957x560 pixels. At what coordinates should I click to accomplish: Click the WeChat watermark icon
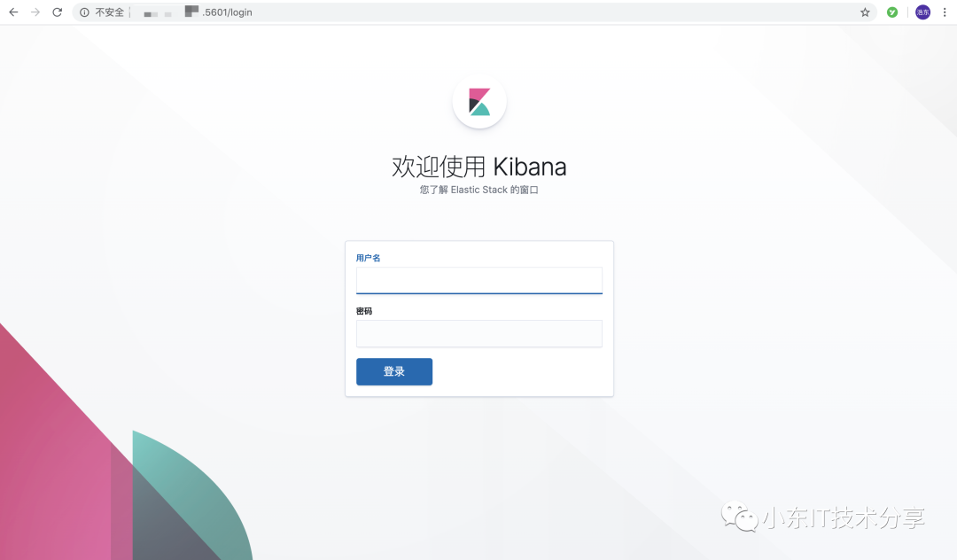click(740, 517)
